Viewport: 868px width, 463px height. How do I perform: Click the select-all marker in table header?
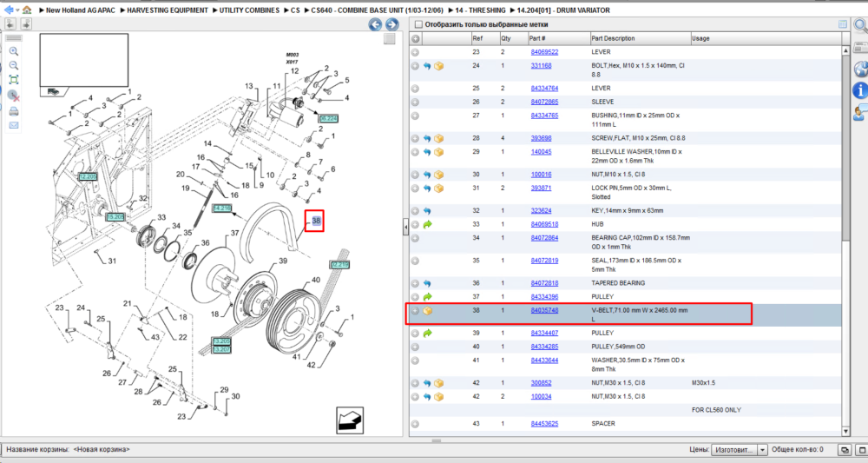[415, 39]
